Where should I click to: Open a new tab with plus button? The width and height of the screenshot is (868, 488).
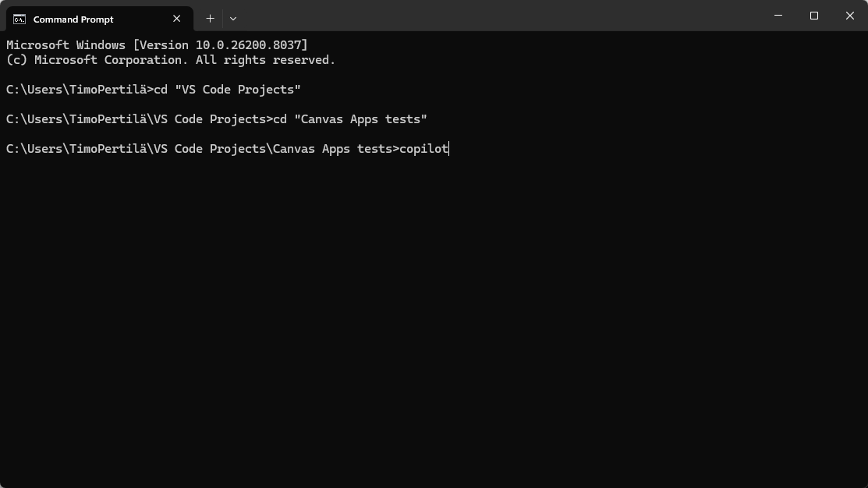[x=210, y=18]
